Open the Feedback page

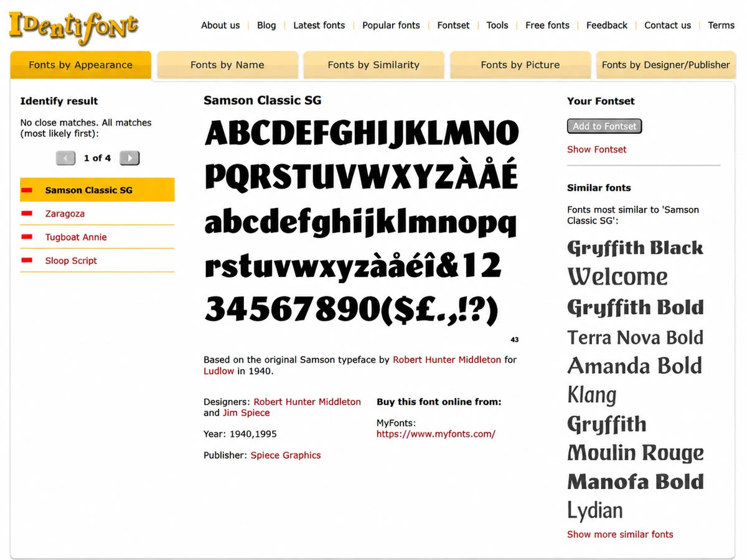pyautogui.click(x=607, y=26)
